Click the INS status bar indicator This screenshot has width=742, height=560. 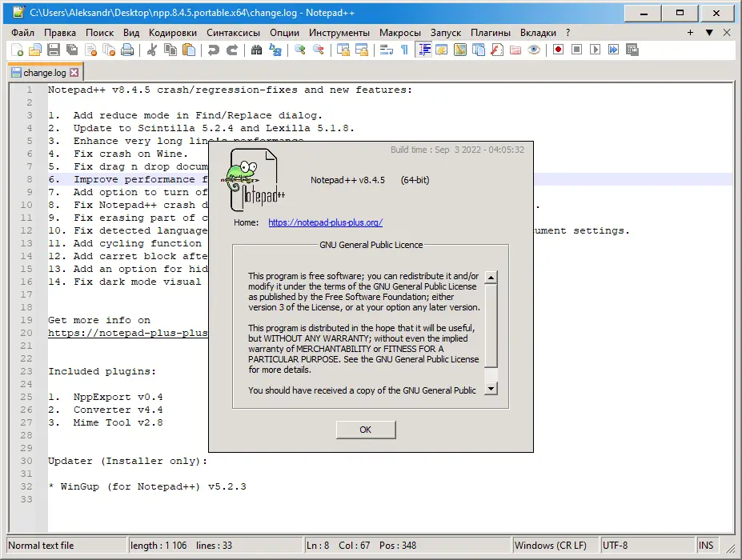pos(707,546)
